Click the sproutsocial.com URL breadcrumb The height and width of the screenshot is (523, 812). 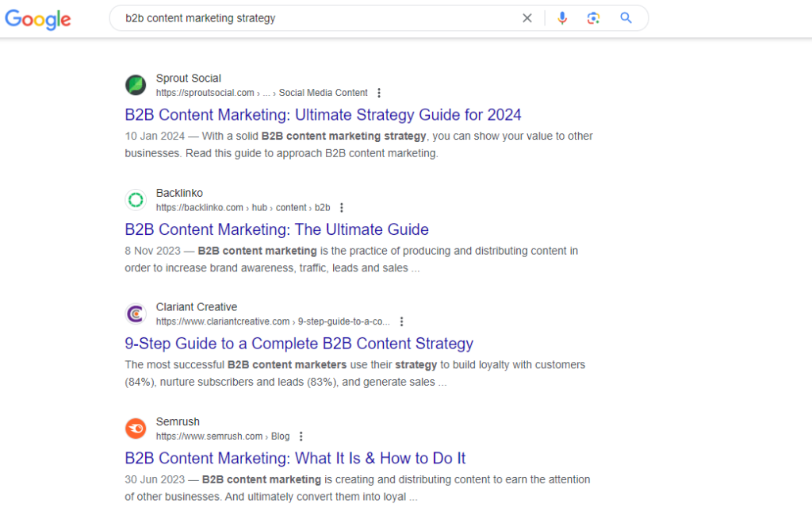[x=262, y=93]
